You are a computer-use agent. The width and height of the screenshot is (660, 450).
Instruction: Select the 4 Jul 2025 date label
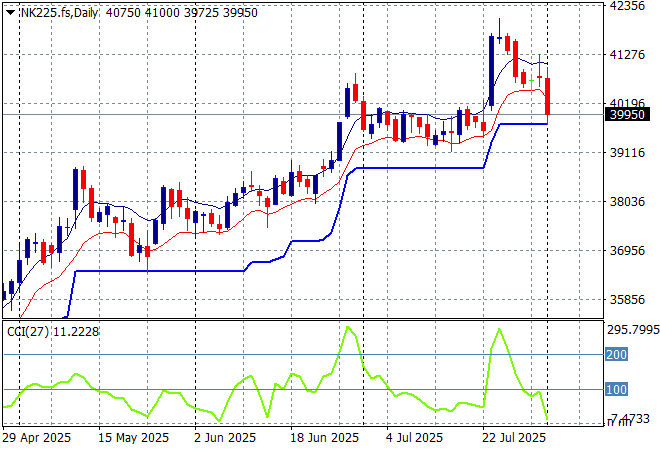(414, 438)
